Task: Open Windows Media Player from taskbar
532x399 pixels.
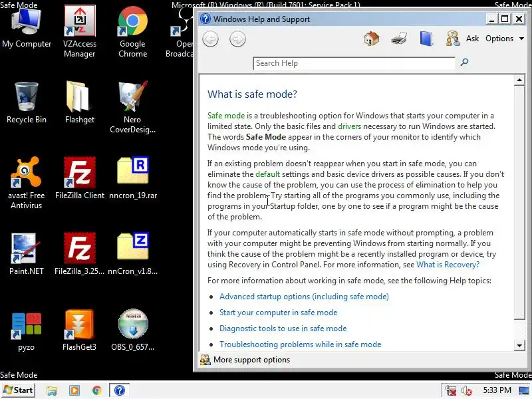Action: [x=74, y=390]
